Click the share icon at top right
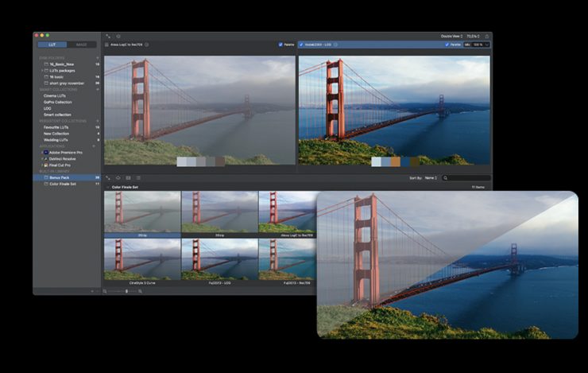 [487, 36]
